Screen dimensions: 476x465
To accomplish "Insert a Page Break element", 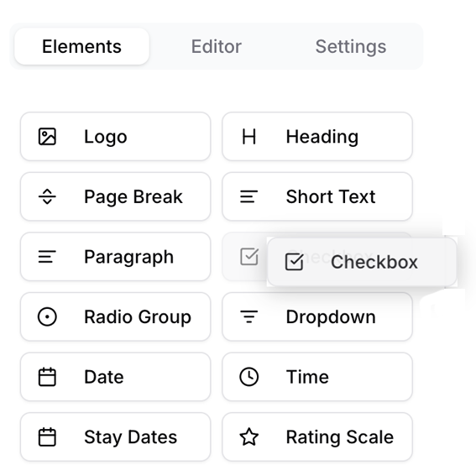I will 115,196.
